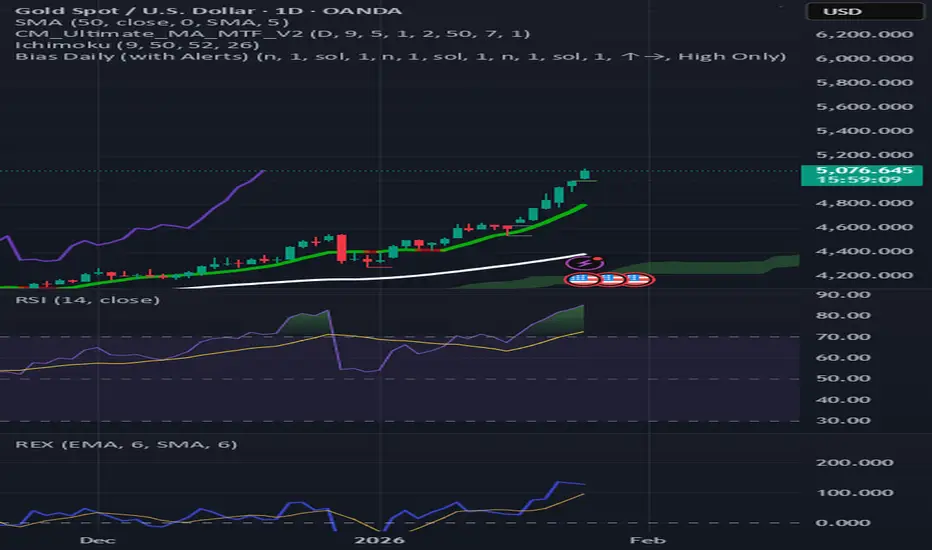
Task: Click the 15:59:09 candle countdown timer
Action: [x=859, y=180]
